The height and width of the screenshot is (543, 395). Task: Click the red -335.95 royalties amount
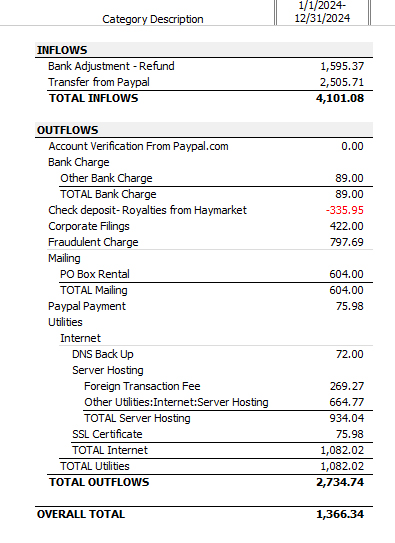(x=344, y=210)
